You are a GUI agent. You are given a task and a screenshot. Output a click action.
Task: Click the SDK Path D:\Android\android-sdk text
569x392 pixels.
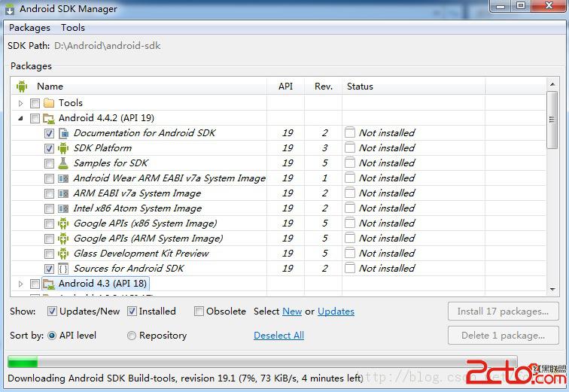[108, 46]
